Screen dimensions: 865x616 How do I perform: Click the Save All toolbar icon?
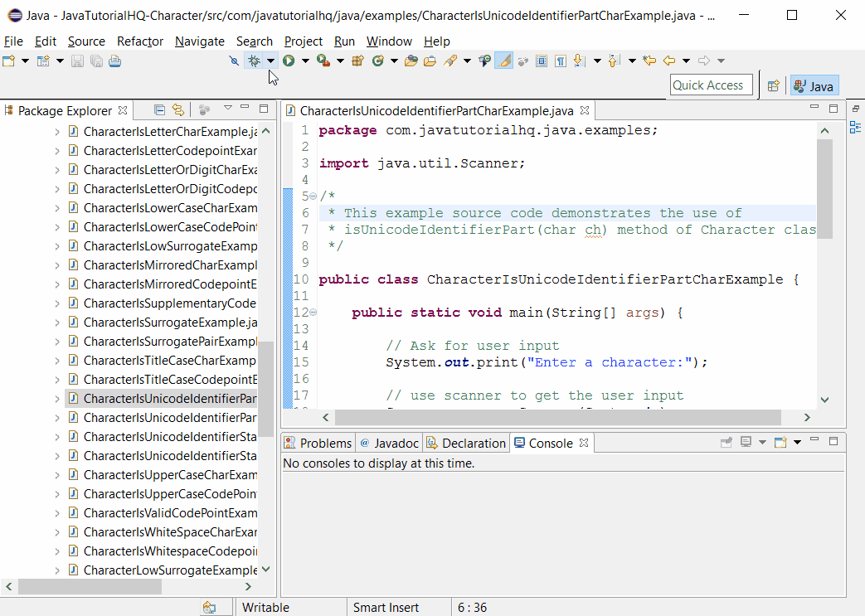click(x=95, y=60)
